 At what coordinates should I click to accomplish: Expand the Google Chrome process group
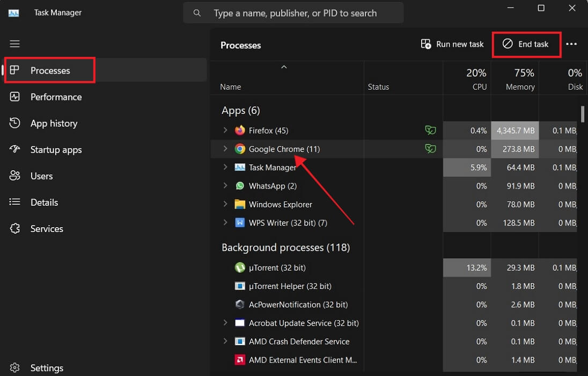coord(225,149)
